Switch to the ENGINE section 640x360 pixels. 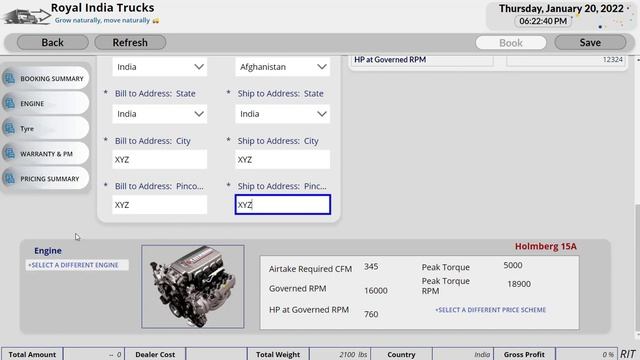(x=45, y=103)
